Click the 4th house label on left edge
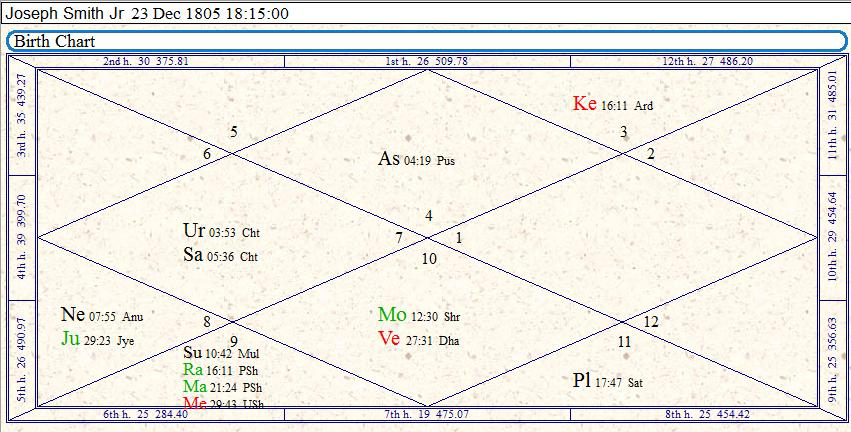The width and height of the screenshot is (851, 432). pyautogui.click(x=22, y=236)
